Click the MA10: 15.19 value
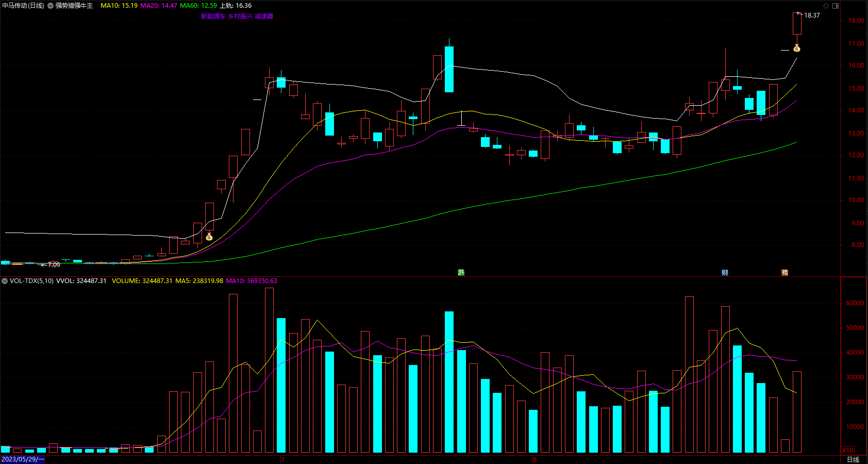The width and height of the screenshot is (868, 464). tap(119, 6)
